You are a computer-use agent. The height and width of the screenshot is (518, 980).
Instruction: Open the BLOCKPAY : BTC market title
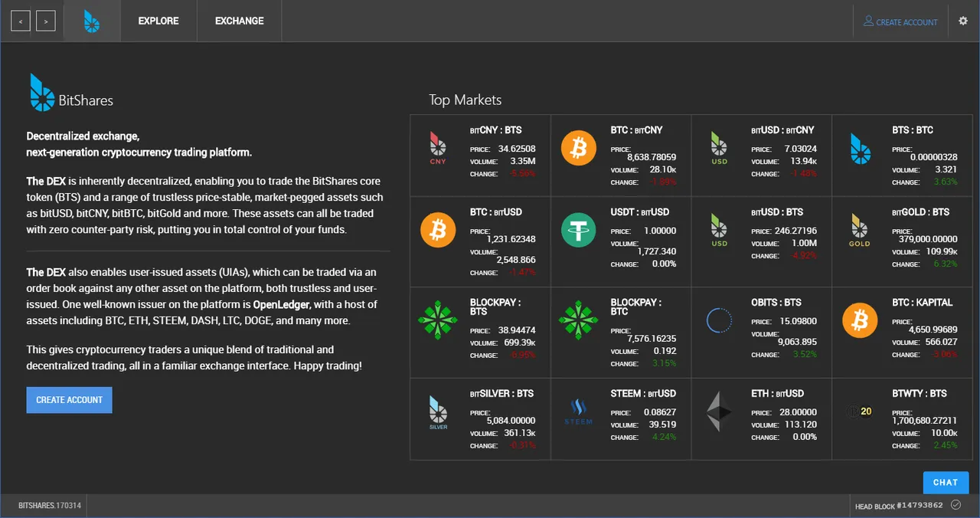coord(636,307)
